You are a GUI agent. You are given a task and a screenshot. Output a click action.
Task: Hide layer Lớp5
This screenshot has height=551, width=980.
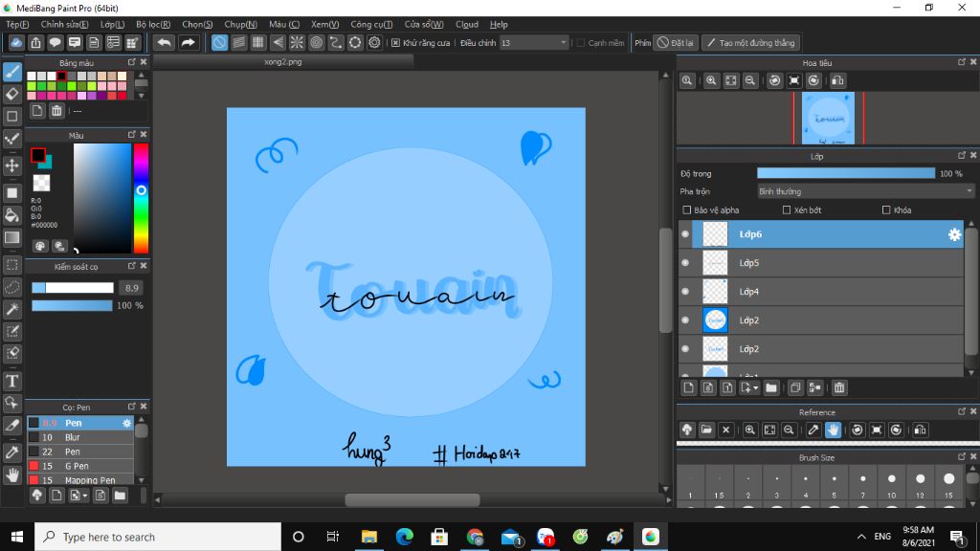[685, 263]
